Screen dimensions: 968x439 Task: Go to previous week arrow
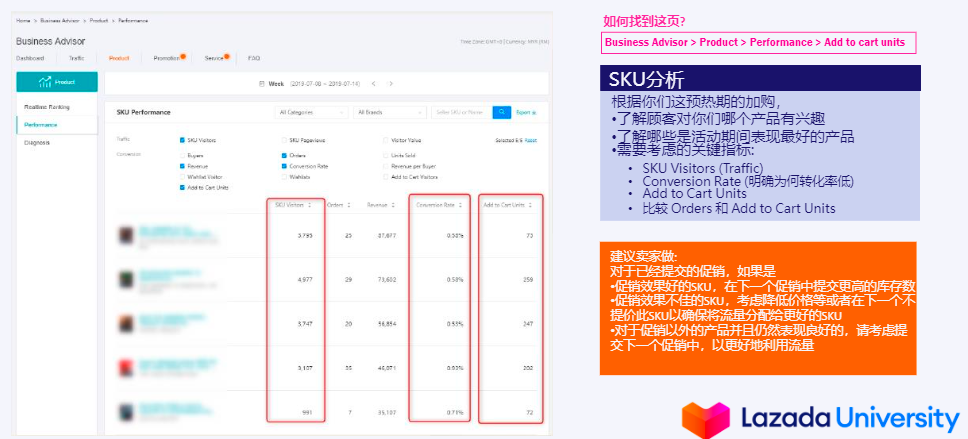pos(373,83)
